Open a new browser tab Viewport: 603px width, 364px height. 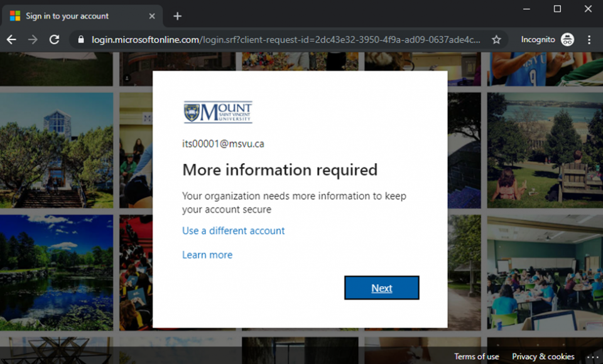177,16
